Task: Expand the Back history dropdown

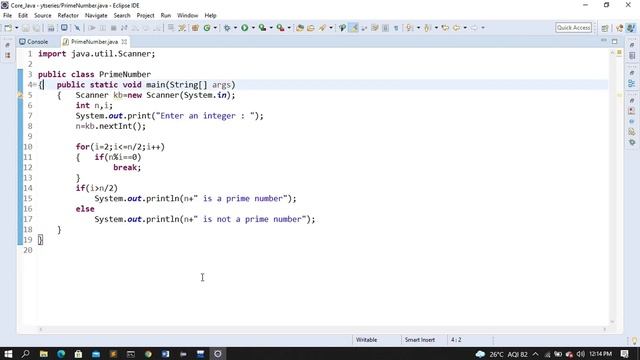Action: pos(465,28)
